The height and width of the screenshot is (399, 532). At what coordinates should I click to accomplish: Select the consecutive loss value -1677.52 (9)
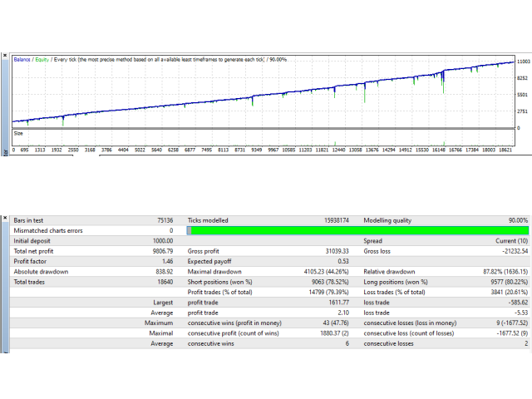(x=512, y=333)
